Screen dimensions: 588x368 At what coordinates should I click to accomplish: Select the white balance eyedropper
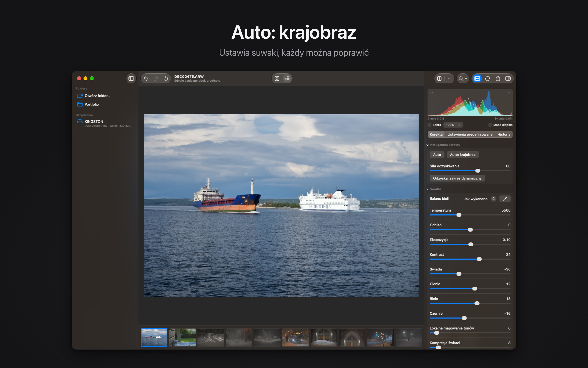[x=505, y=199]
